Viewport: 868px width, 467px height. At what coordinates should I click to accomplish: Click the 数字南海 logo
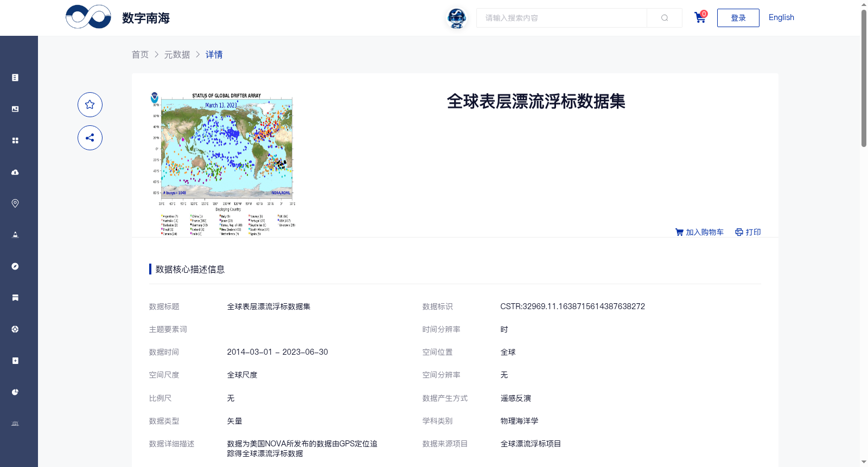point(118,17)
